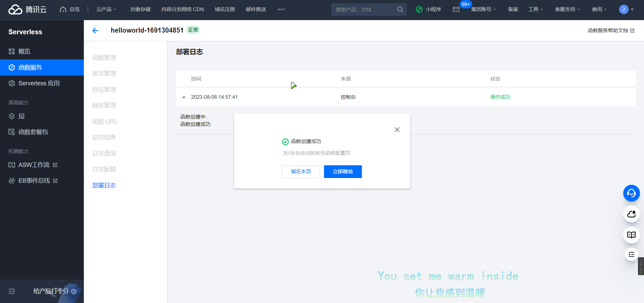Open 域名注册 in the top menu
The height and width of the screenshot is (303, 644).
pos(225,9)
